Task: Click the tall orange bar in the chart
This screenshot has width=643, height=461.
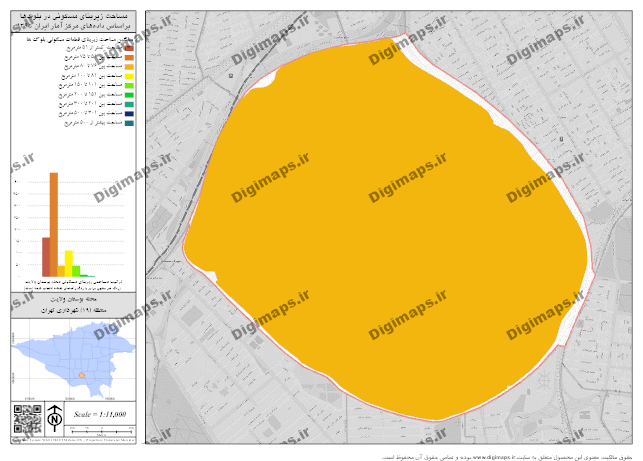Action: [x=54, y=225]
